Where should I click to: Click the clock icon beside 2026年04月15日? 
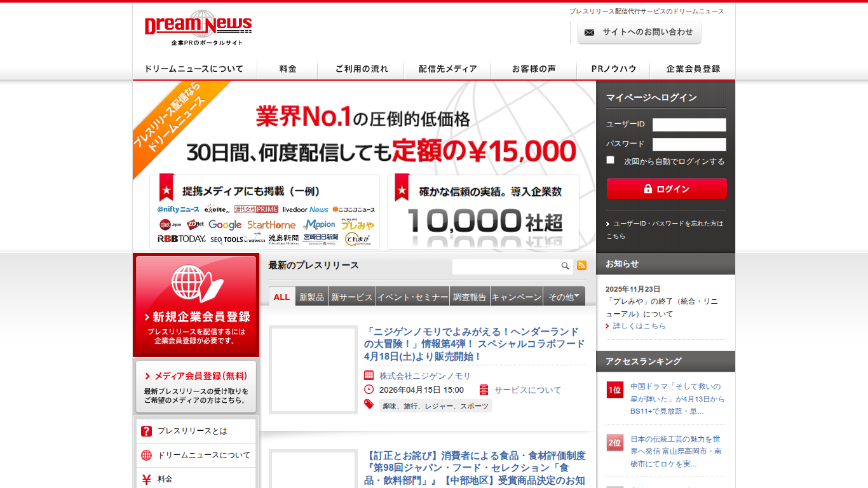point(369,390)
